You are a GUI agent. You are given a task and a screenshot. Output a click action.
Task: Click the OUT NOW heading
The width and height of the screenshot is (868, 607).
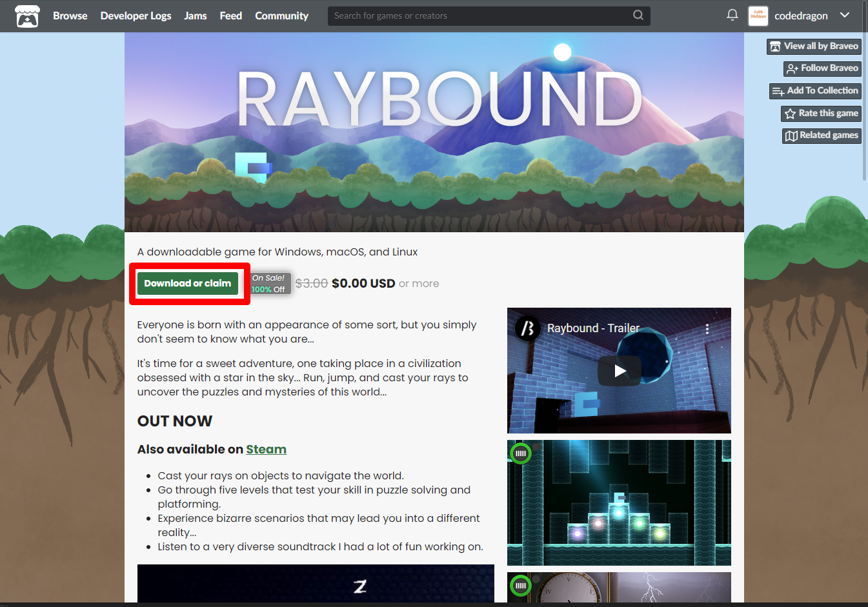pos(175,421)
